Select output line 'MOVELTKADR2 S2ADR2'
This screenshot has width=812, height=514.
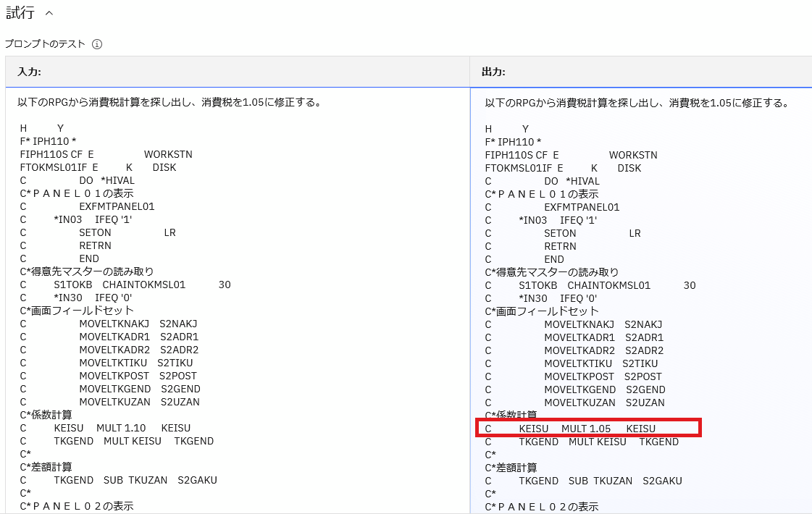click(574, 350)
